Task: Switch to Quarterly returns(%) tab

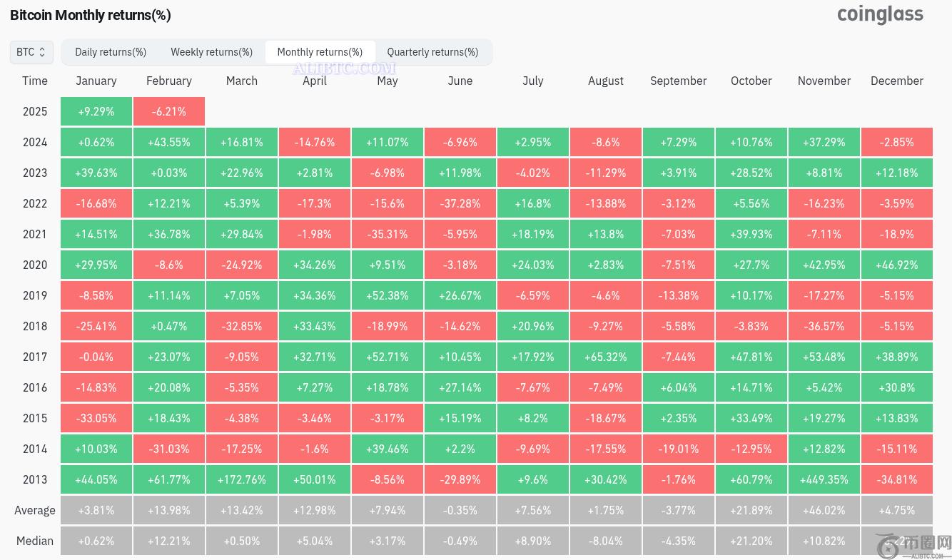Action: [x=432, y=52]
